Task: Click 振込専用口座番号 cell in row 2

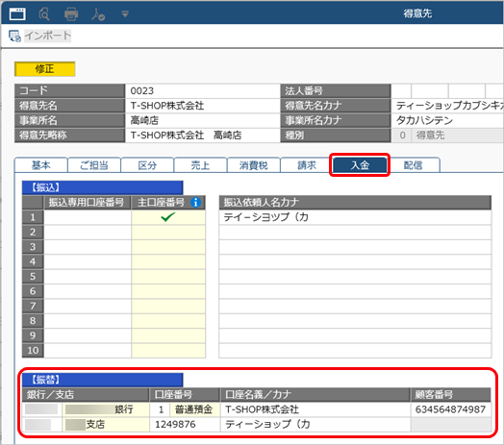Action: point(88,232)
